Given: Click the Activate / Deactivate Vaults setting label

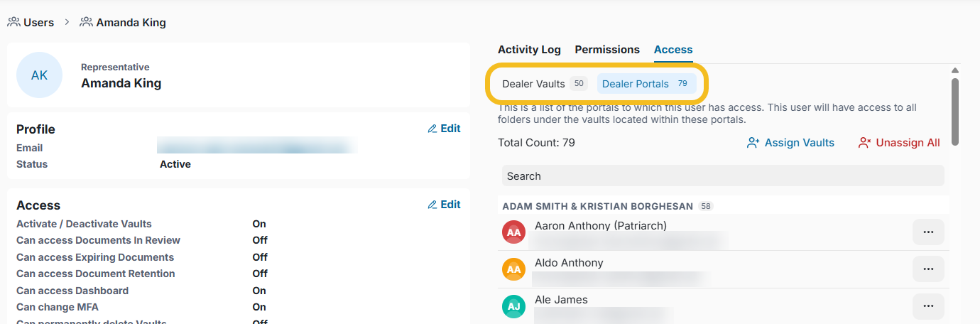Looking at the screenshot, I should (84, 224).
